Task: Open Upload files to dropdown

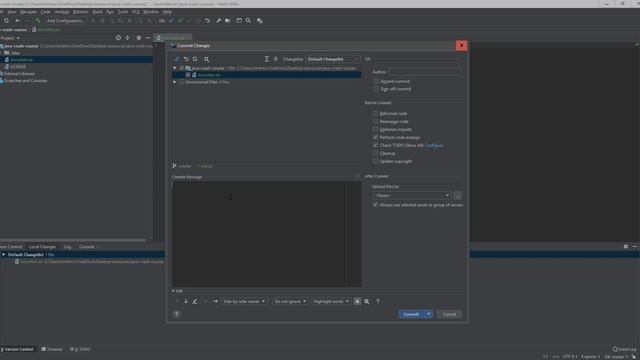Action: (411, 196)
